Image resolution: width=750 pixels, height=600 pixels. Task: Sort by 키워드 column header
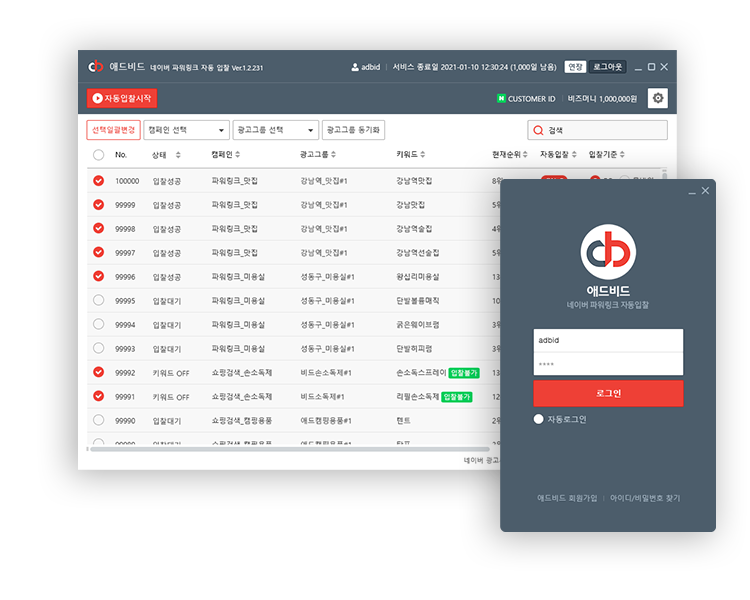coord(410,154)
